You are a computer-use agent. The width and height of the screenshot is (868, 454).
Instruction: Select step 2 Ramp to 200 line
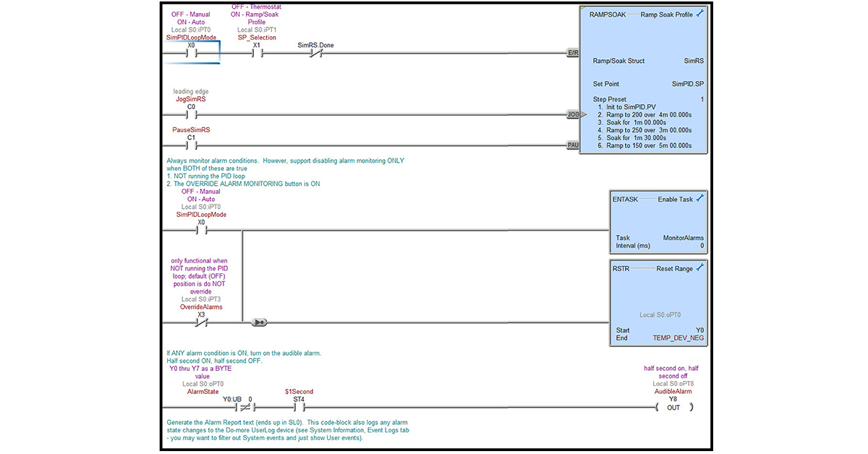[648, 114]
